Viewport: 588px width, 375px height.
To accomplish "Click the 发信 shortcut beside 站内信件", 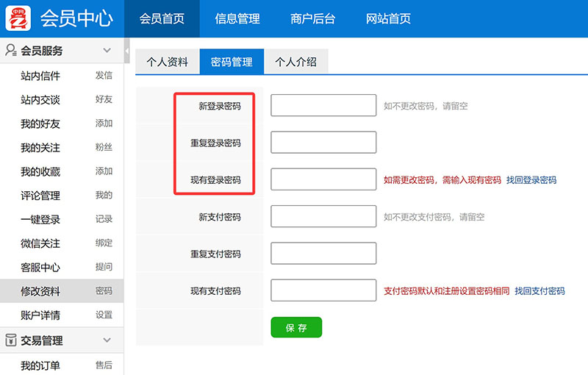I will [104, 76].
